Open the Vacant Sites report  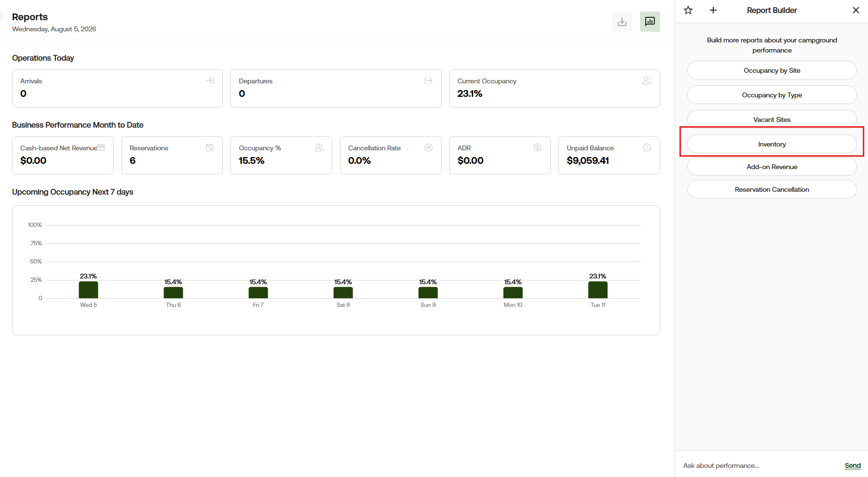(772, 119)
